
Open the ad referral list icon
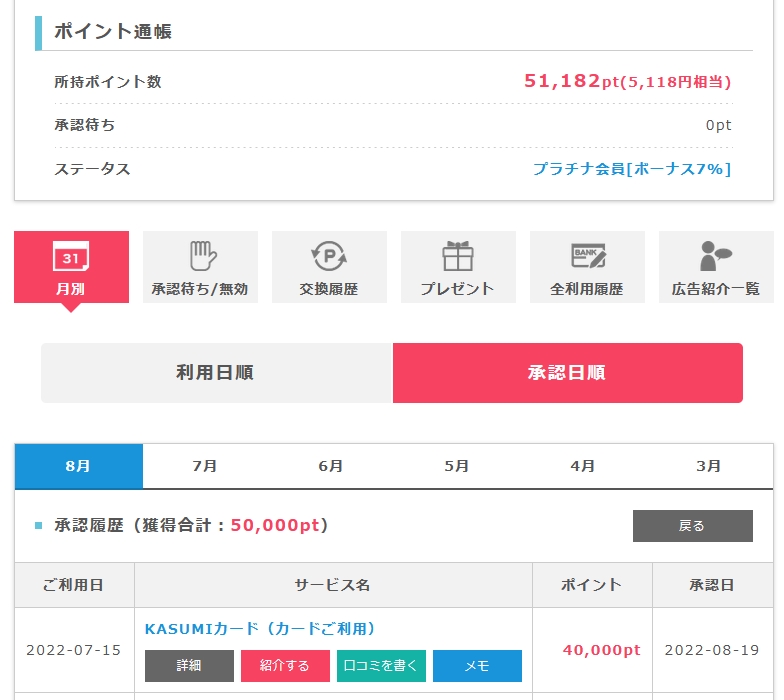[716, 257]
